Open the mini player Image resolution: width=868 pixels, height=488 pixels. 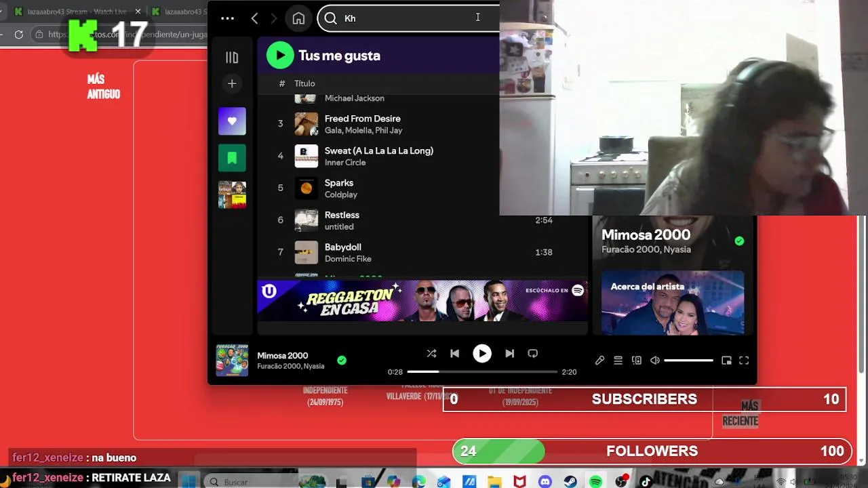pos(726,361)
